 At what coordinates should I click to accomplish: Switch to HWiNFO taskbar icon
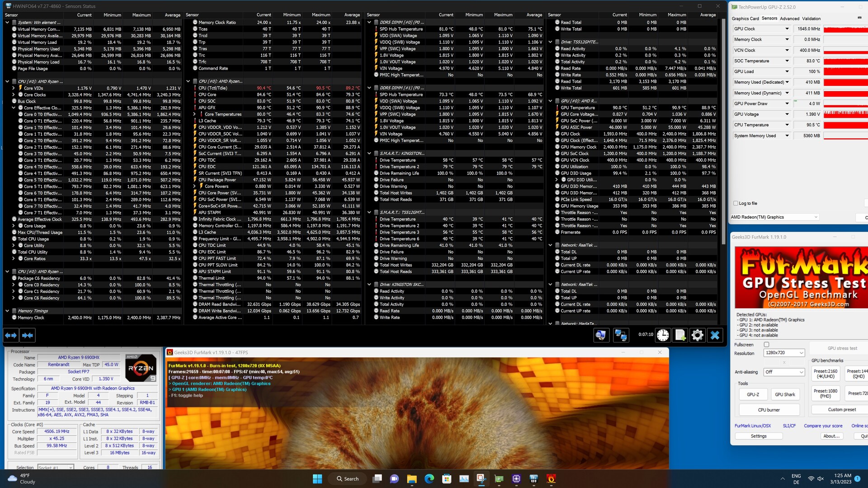pyautogui.click(x=533, y=479)
